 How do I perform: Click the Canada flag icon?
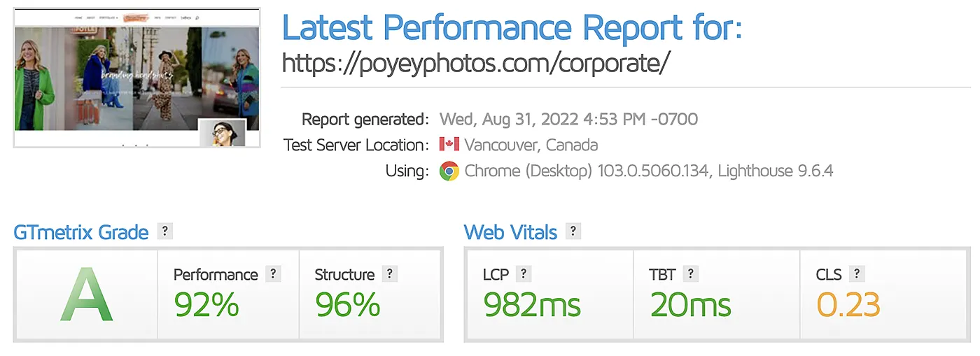tap(449, 145)
